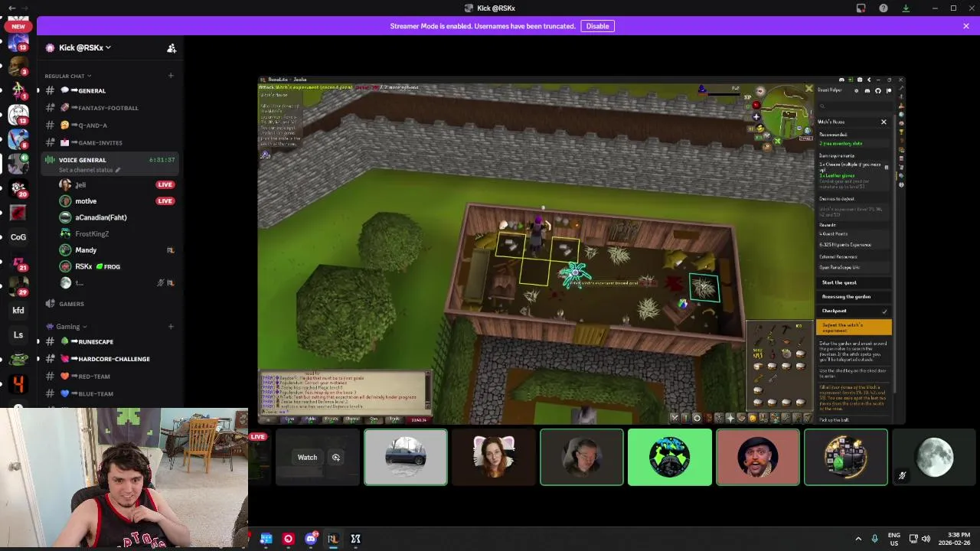Collapse the REGULAR CHAT category

coord(67,76)
